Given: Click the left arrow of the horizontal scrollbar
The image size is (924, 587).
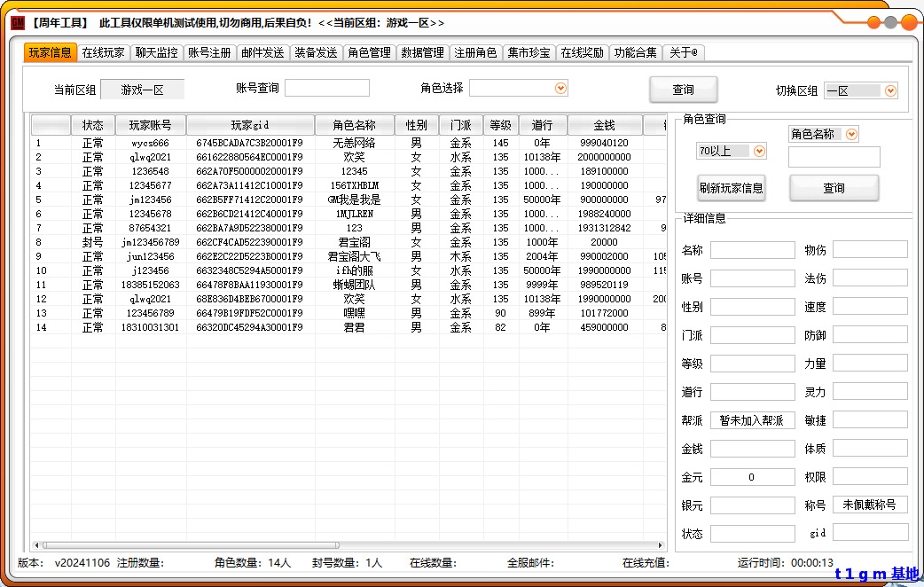Looking at the screenshot, I should click(x=36, y=545).
